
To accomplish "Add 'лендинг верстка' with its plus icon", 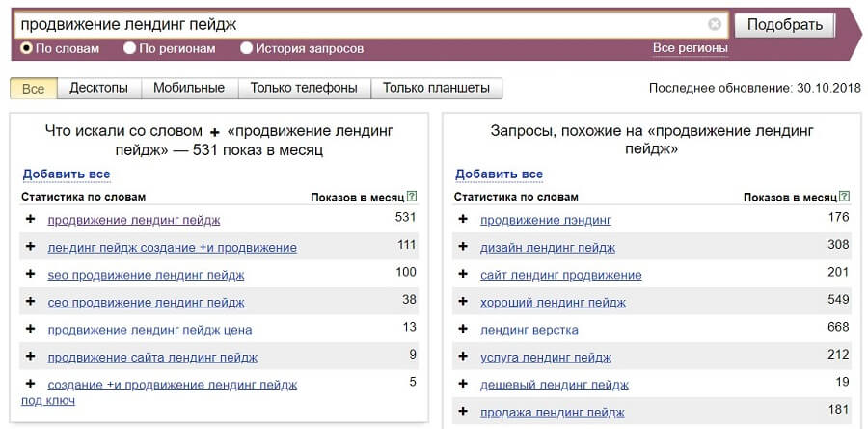I will (x=463, y=329).
